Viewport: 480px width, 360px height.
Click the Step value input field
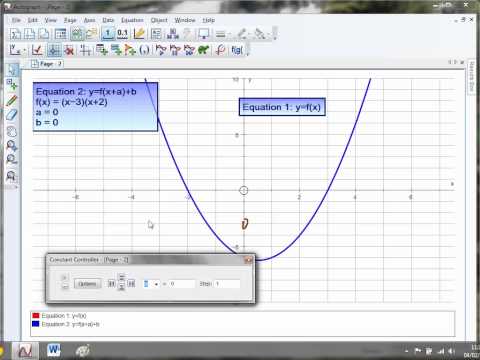click(227, 284)
